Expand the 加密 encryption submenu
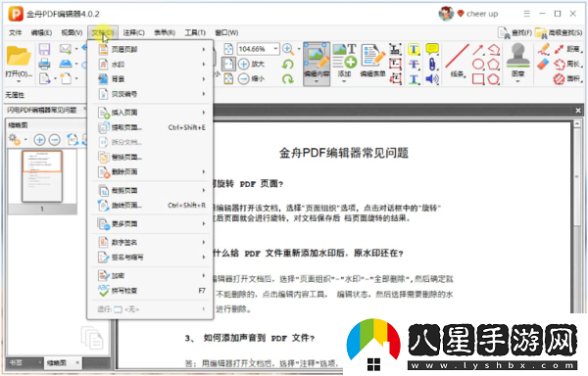The image size is (588, 376). point(150,275)
